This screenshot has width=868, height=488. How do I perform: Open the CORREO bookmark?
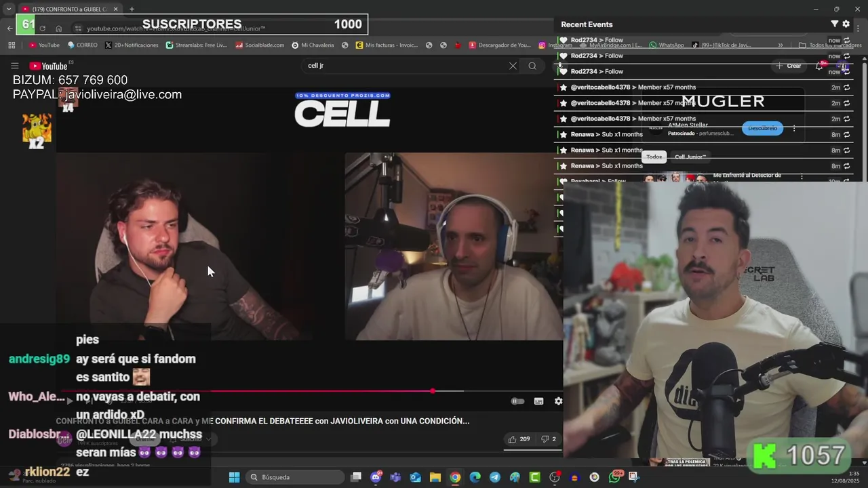[83, 45]
